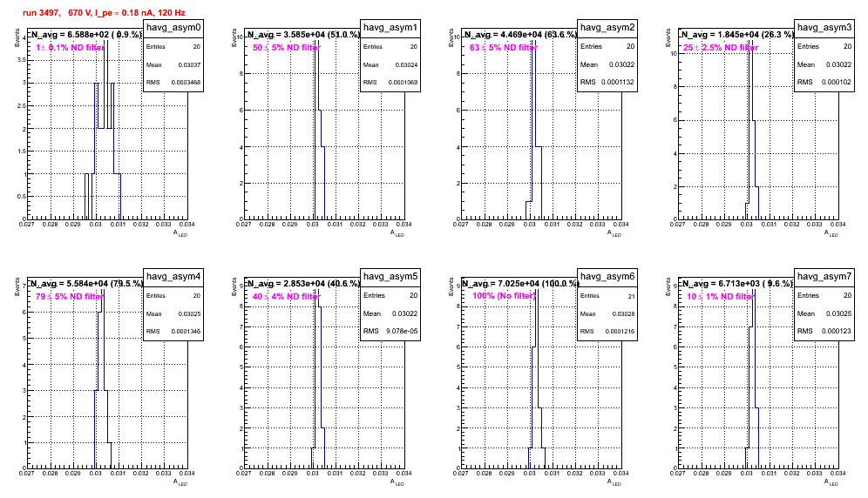
Task: Click the N_avg = 2.853e+04 label
Action: (x=302, y=284)
